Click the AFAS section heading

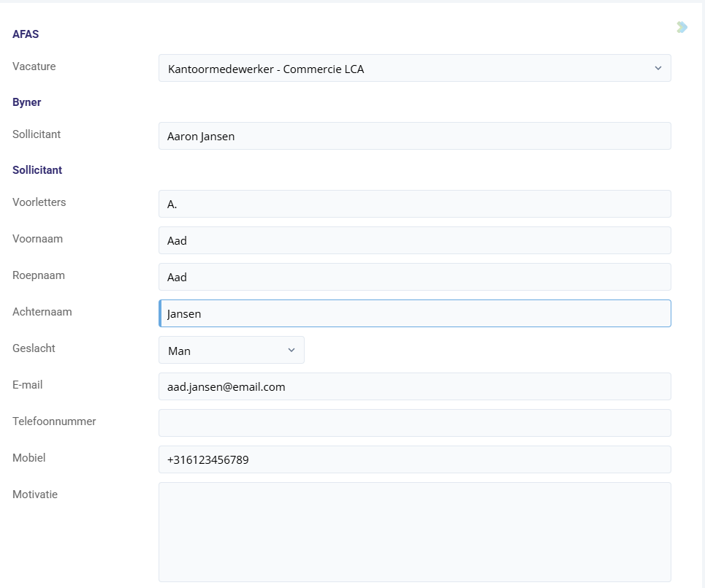(x=26, y=34)
